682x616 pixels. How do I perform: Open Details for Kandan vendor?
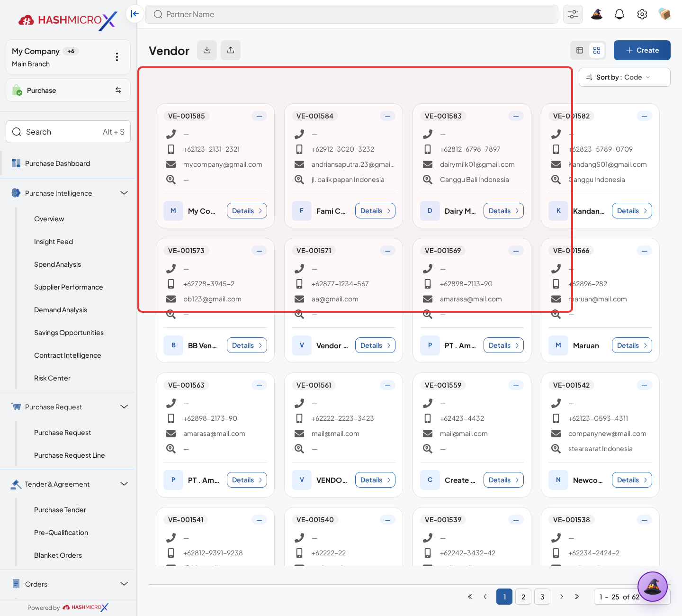tap(632, 211)
